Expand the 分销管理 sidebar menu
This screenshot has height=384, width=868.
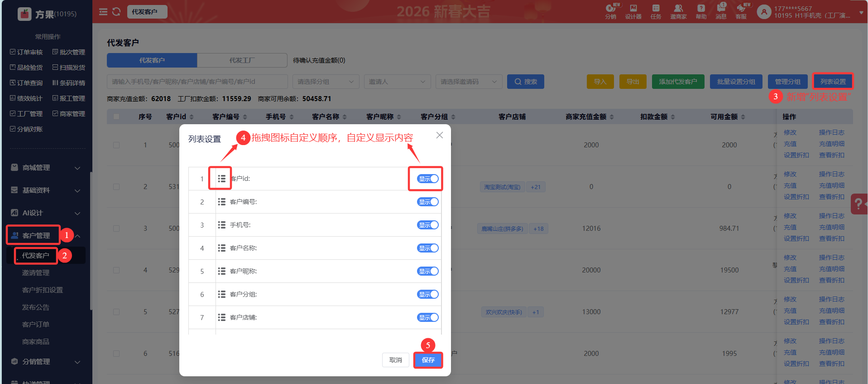click(46, 362)
